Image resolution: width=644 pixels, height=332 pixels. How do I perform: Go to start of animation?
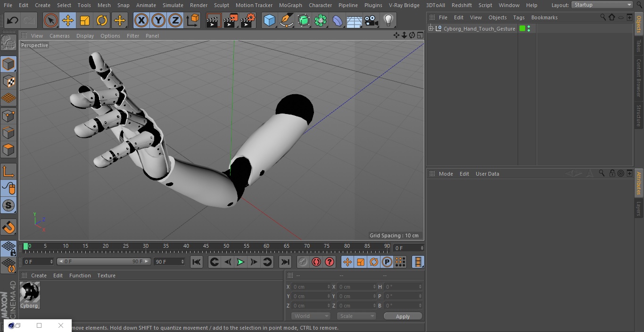(197, 262)
